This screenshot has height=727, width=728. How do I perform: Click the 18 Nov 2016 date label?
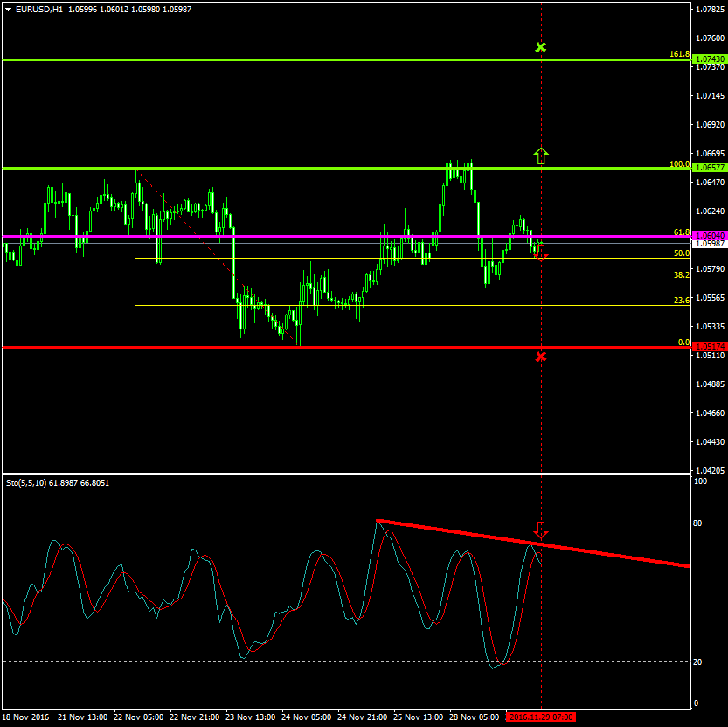pyautogui.click(x=24, y=718)
